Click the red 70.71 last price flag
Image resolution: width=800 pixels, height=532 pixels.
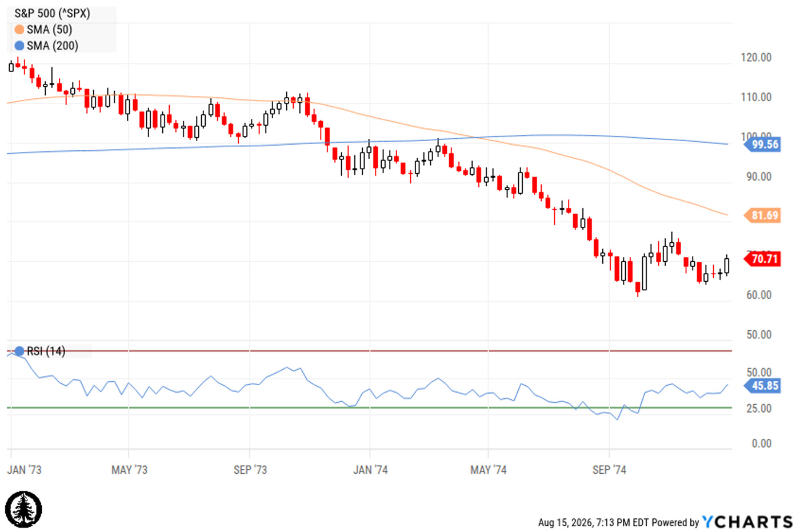763,259
